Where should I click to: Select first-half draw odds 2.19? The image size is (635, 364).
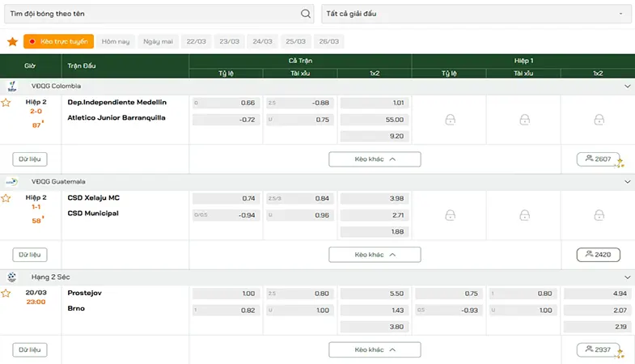[x=598, y=327]
